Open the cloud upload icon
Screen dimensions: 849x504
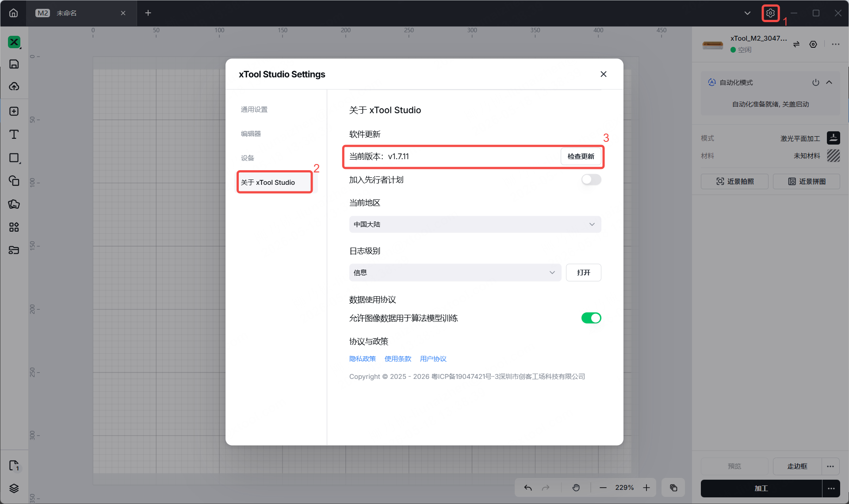point(14,86)
